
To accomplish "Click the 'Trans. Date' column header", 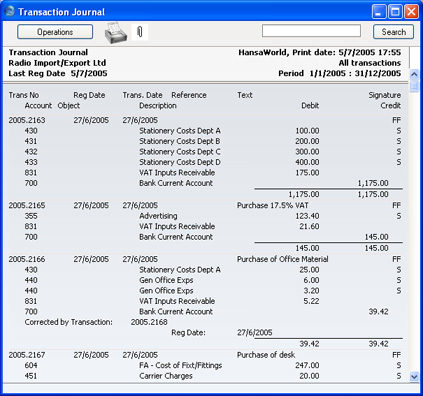I will pos(142,95).
